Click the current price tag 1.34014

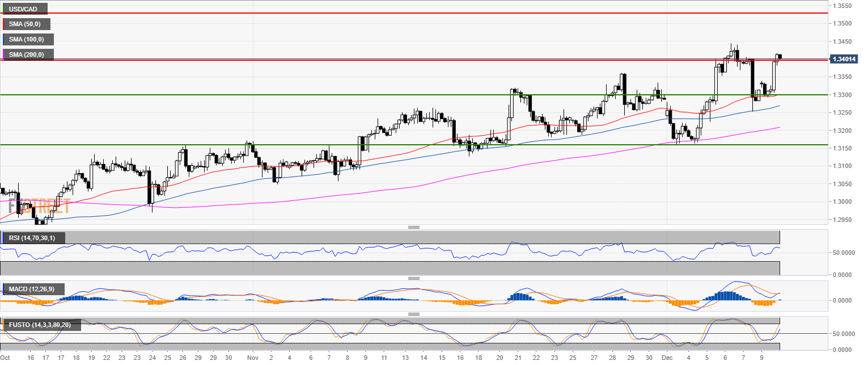(844, 58)
